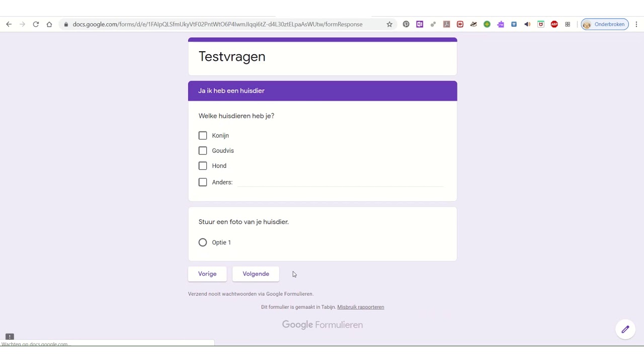The width and height of the screenshot is (644, 362).
Task: Click the Google Formulieren logo link
Action: click(x=323, y=325)
